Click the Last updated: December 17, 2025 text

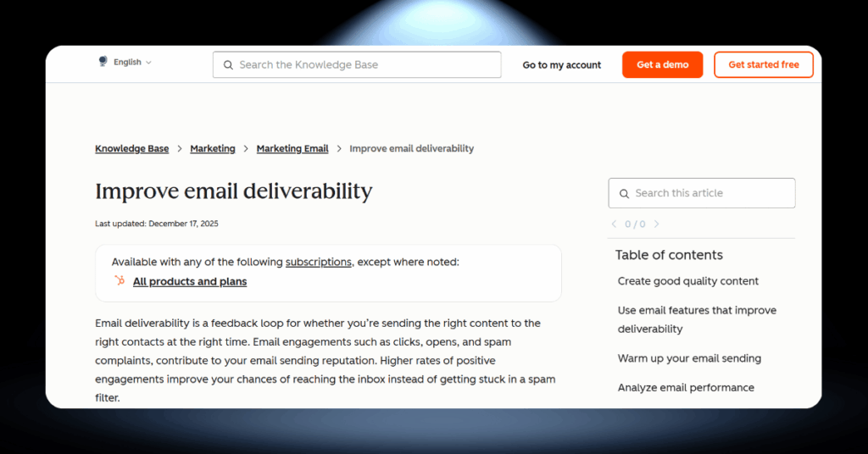[x=157, y=224]
